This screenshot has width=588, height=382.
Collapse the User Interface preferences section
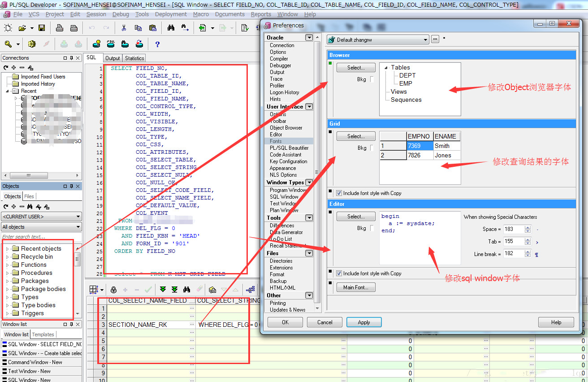point(309,107)
